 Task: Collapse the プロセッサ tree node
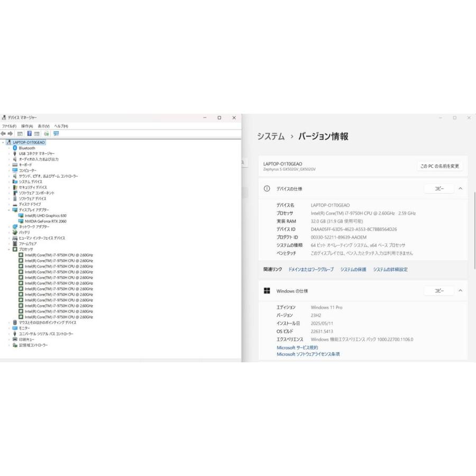(x=9, y=249)
